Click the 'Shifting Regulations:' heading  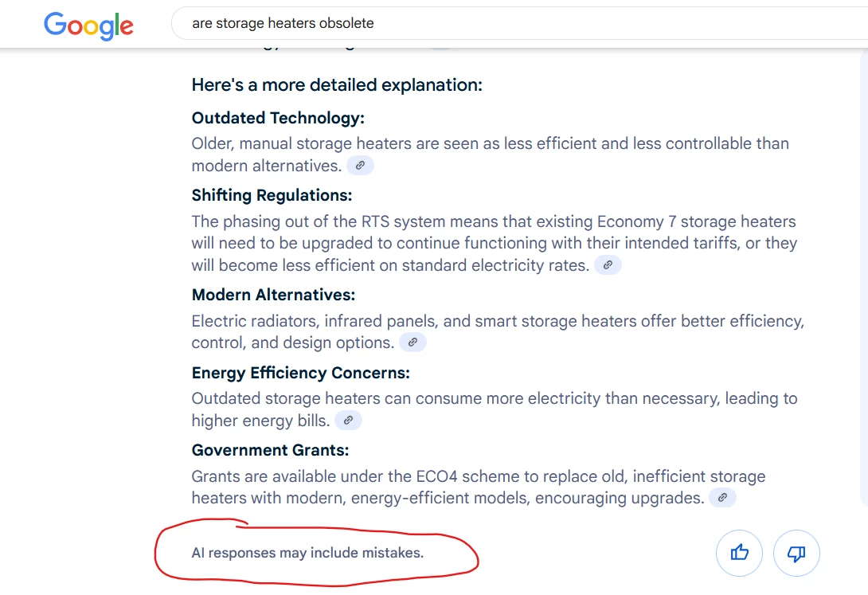point(272,195)
